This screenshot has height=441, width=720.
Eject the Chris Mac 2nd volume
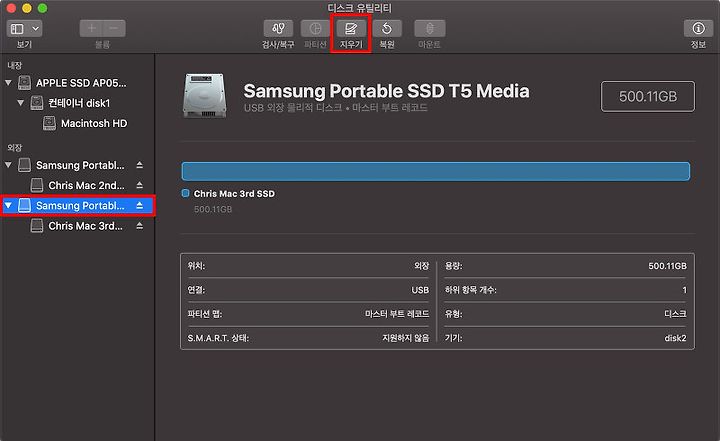140,185
